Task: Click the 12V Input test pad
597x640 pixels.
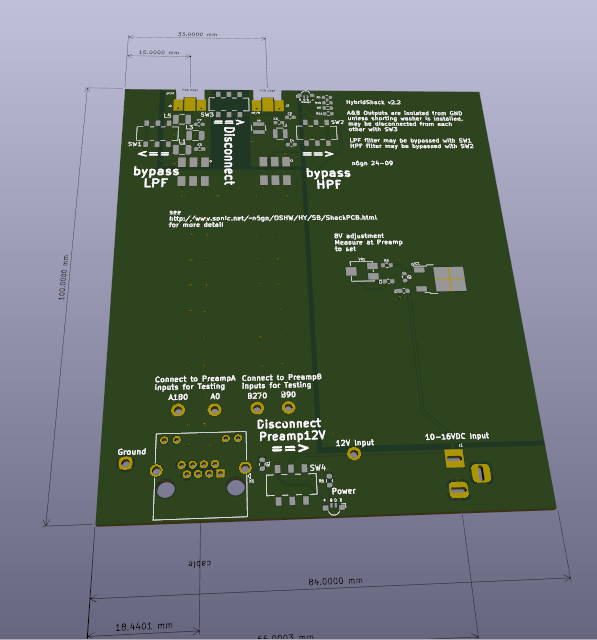Action: [354, 453]
